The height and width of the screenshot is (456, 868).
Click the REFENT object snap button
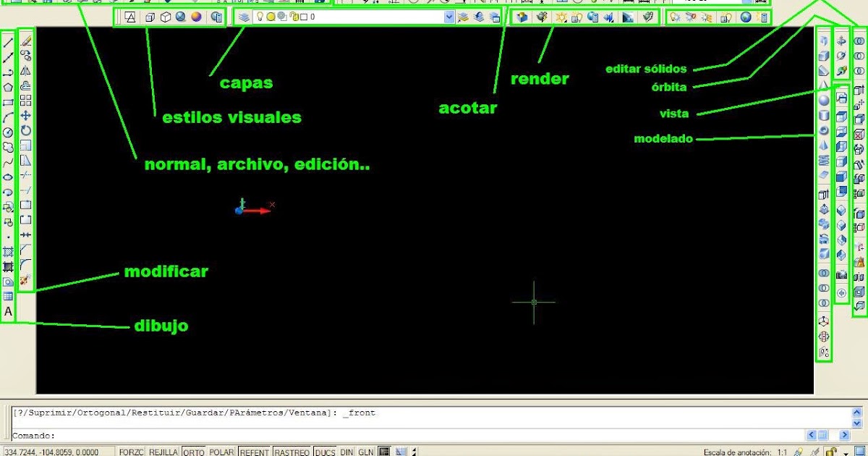click(253, 452)
